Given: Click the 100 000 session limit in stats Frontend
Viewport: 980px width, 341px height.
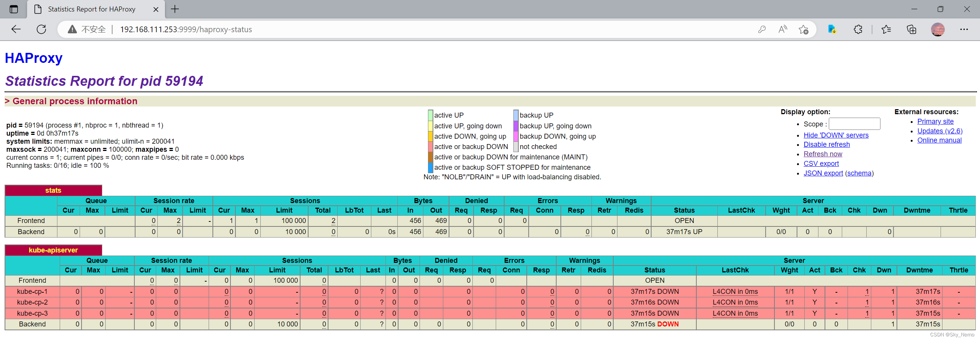Looking at the screenshot, I should (294, 221).
